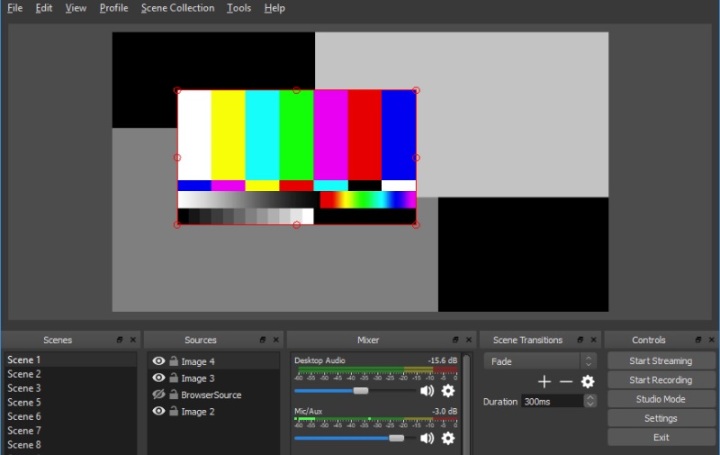This screenshot has height=455, width=720.
Task: Open the File menu
Action: pyautogui.click(x=15, y=8)
